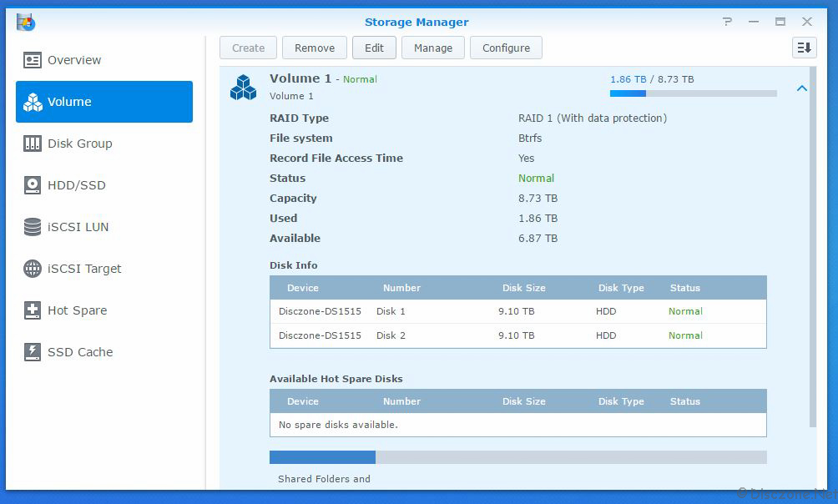
Task: Open the sort order toolbar icon
Action: pos(804,48)
